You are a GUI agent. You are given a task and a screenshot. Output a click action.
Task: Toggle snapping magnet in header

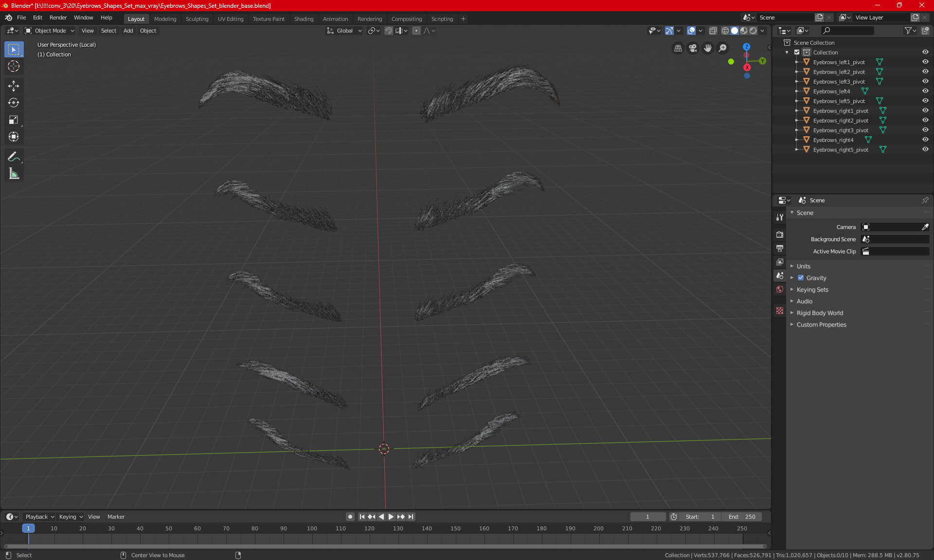389,31
